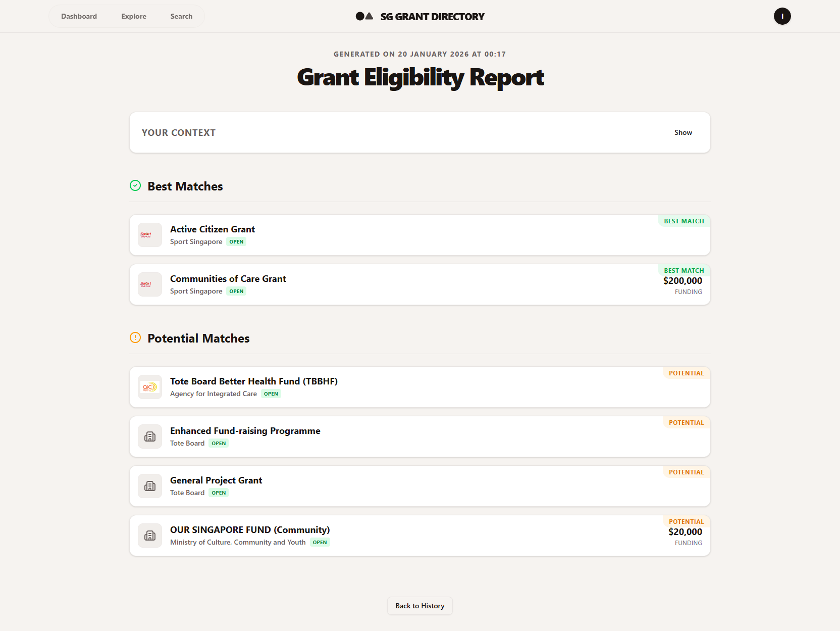Click Tote Board under Enhanced Fund-raising Programme

(187, 444)
